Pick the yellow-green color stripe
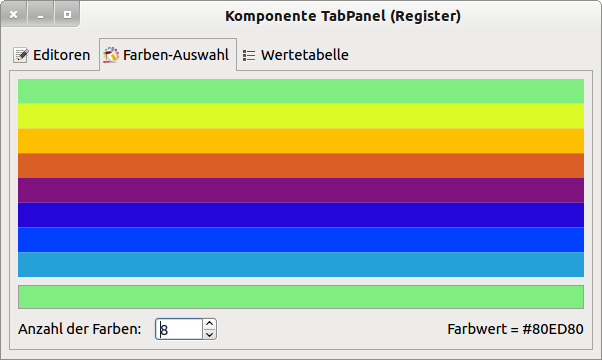The height and width of the screenshot is (360, 602). pos(301,116)
